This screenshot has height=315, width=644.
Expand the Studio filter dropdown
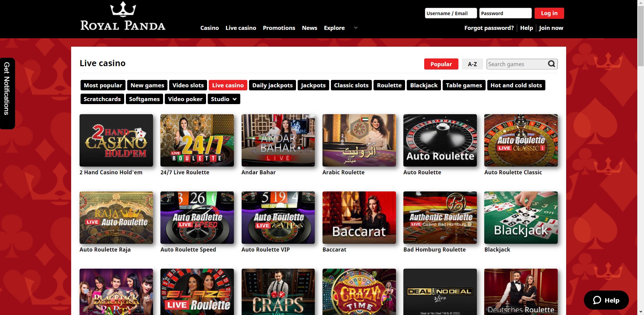point(224,99)
